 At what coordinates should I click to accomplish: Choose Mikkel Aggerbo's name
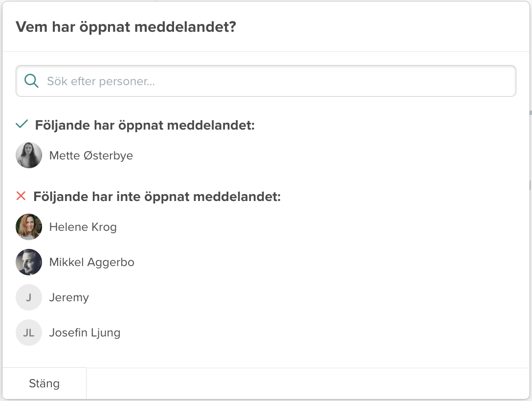pyautogui.click(x=91, y=262)
